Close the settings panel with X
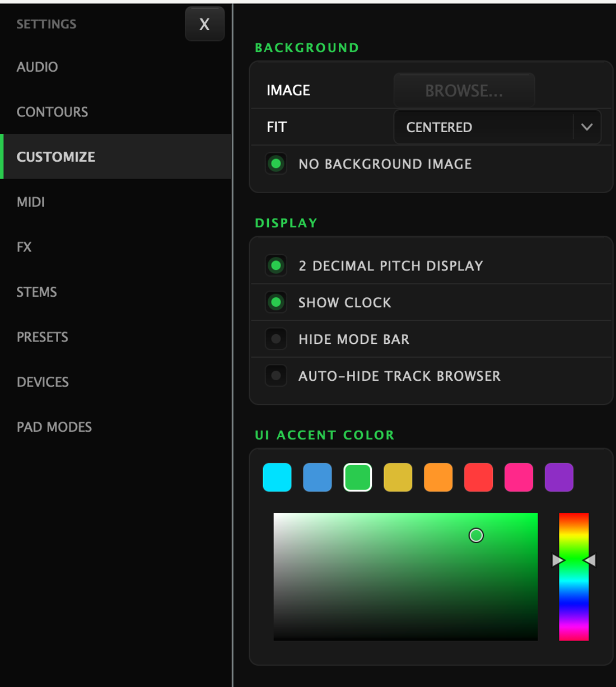Viewport: 616px width, 687px height. [204, 24]
